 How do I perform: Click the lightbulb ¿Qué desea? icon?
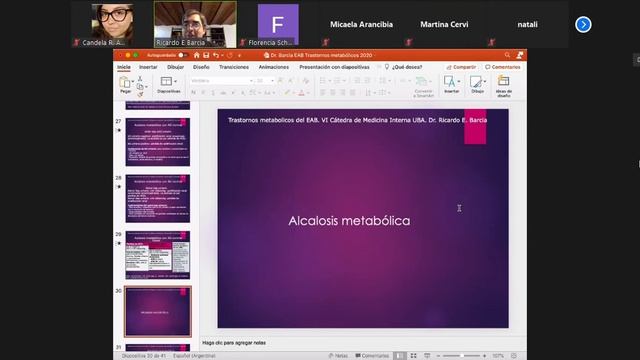(x=387, y=67)
